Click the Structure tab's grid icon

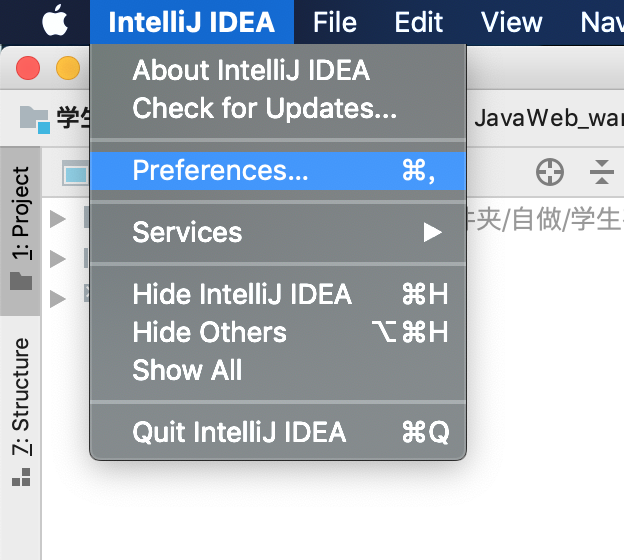pos(21,478)
